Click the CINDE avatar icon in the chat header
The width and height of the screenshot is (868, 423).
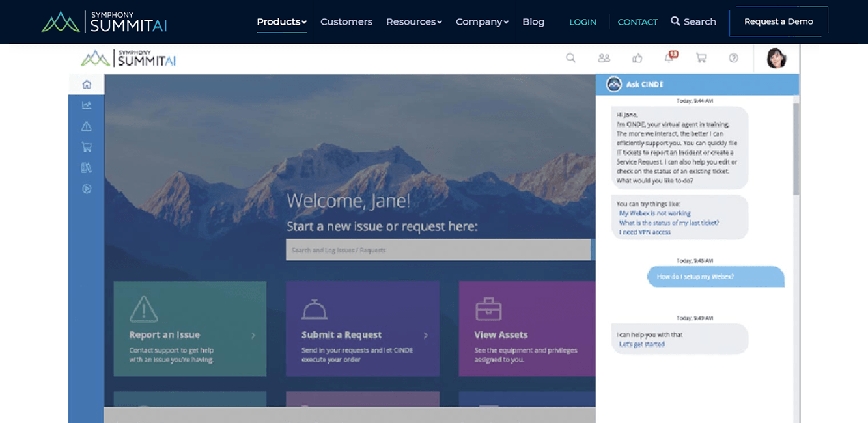pos(613,84)
